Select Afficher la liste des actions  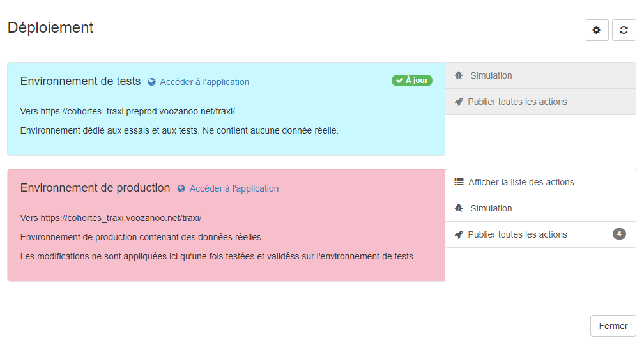[x=540, y=182]
